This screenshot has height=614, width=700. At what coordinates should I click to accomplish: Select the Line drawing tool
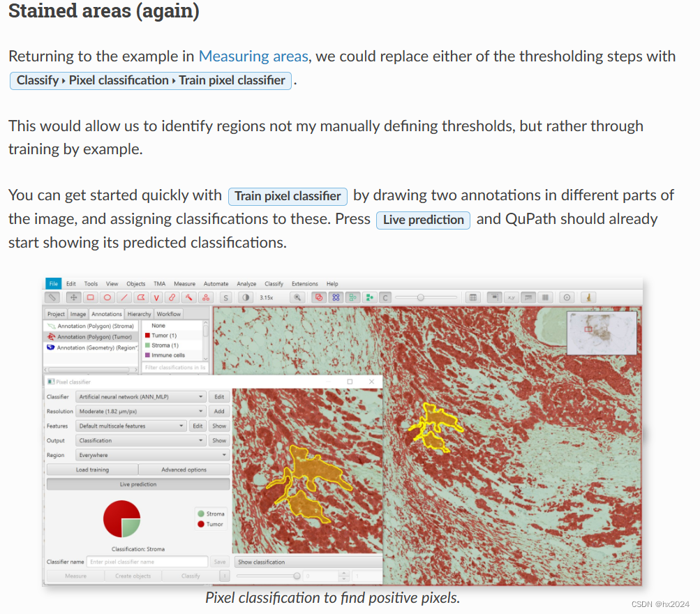pos(124,297)
